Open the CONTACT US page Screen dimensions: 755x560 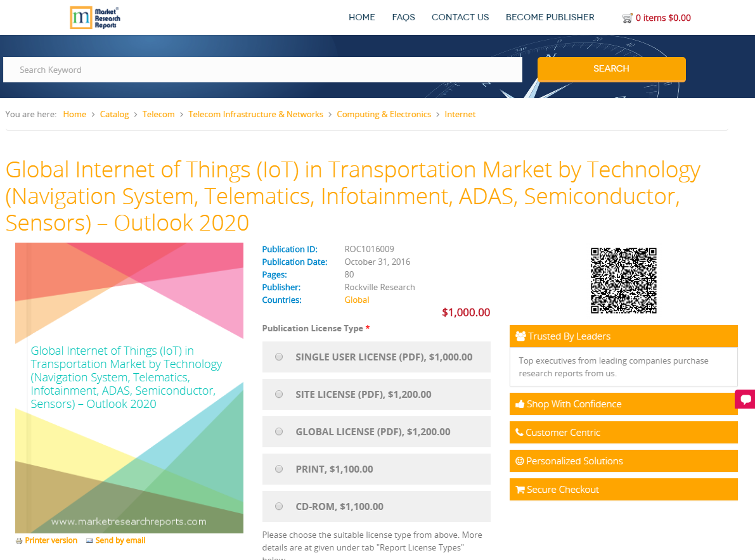(460, 17)
